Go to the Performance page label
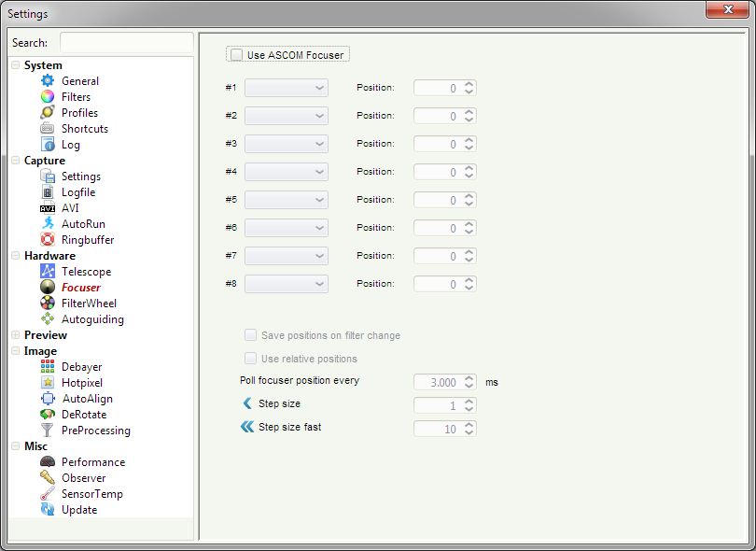The image size is (756, 551). pyautogui.click(x=93, y=462)
